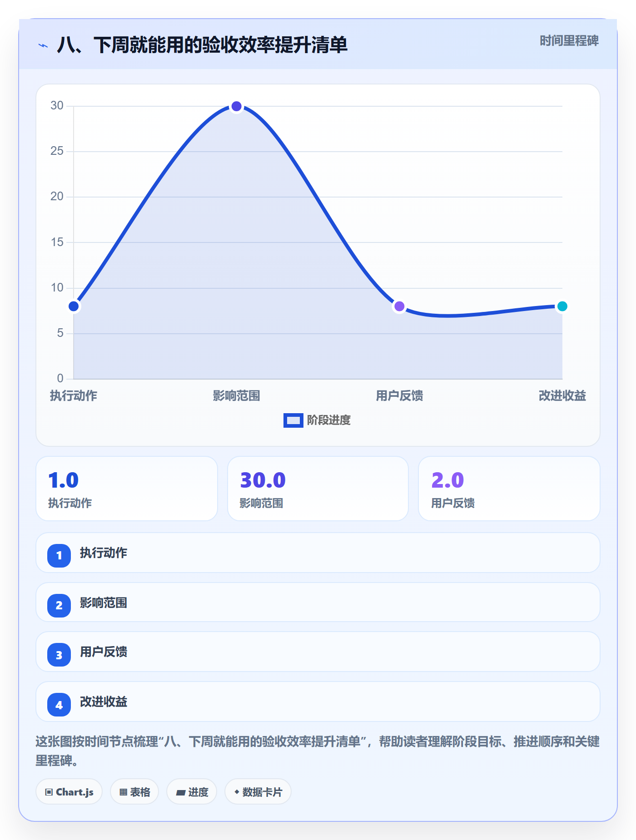Open the 用户反馈 list row text

click(104, 652)
